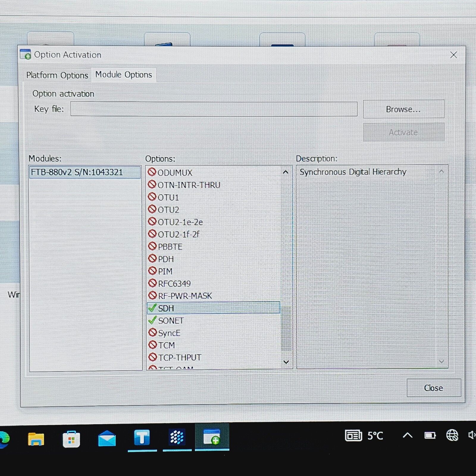
Task: Click the Close button
Action: (434, 388)
